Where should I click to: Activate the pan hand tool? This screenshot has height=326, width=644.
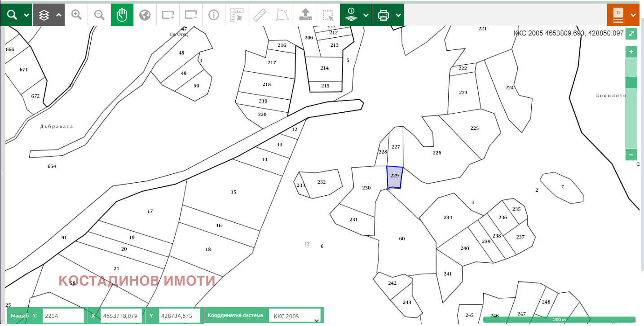coord(122,15)
